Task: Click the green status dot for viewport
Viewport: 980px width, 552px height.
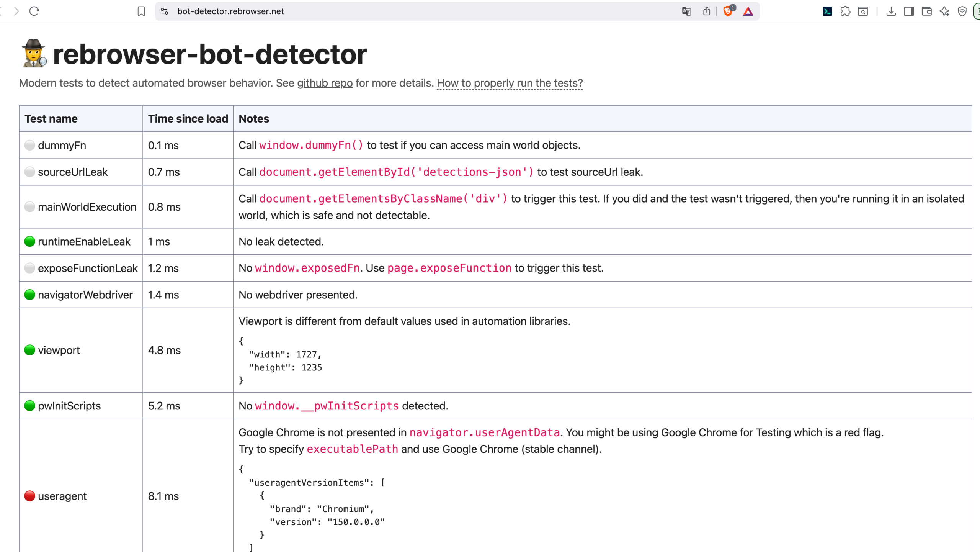Action: point(30,350)
